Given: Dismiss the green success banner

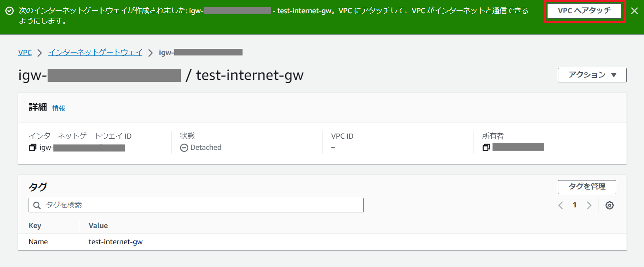Looking at the screenshot, I should (x=634, y=11).
